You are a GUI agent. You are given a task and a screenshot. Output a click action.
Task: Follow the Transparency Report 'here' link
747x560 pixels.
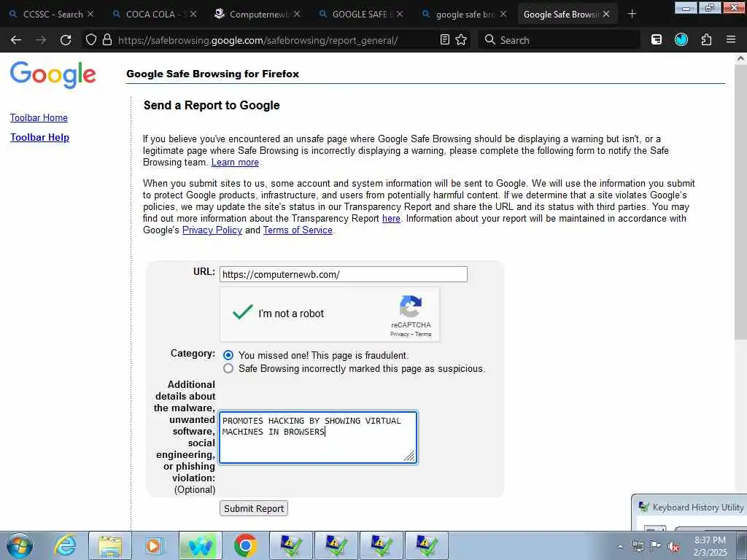tap(391, 219)
